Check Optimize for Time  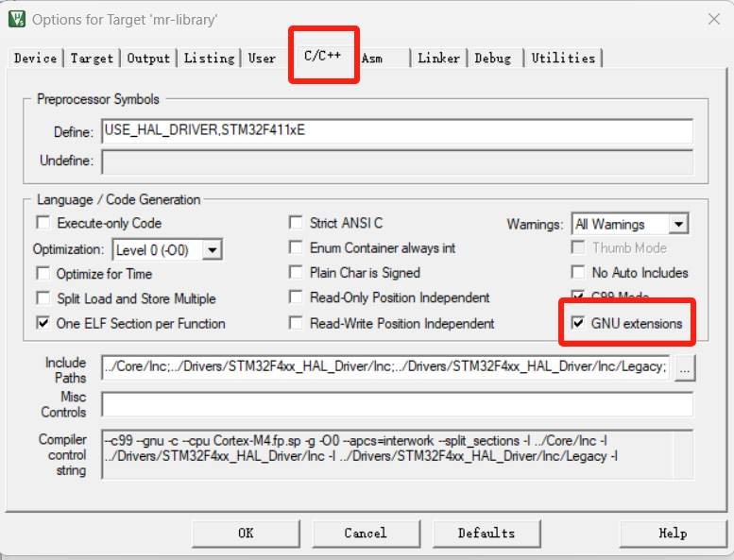click(43, 274)
